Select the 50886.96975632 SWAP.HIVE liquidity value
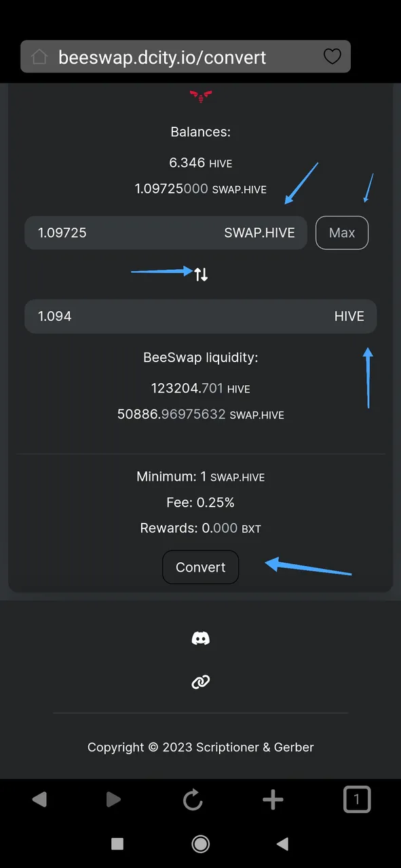This screenshot has height=868, width=401. (200, 414)
